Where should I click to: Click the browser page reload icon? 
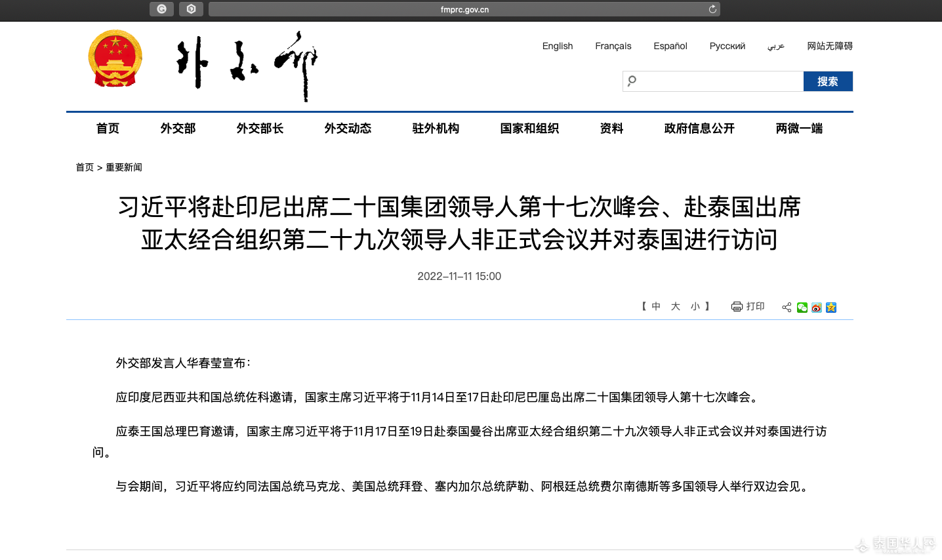712,9
